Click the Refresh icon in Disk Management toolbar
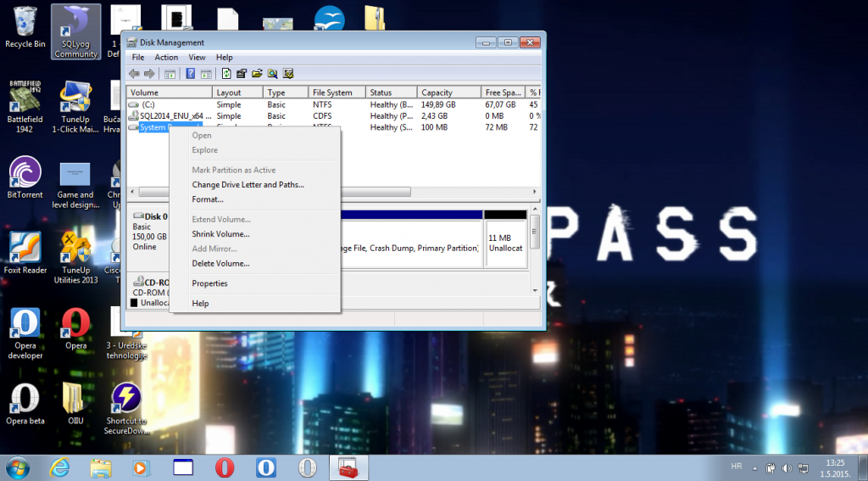 coord(226,74)
